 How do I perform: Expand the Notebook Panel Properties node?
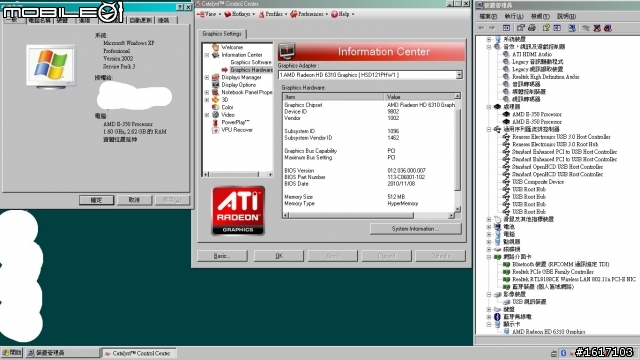[x=207, y=92]
